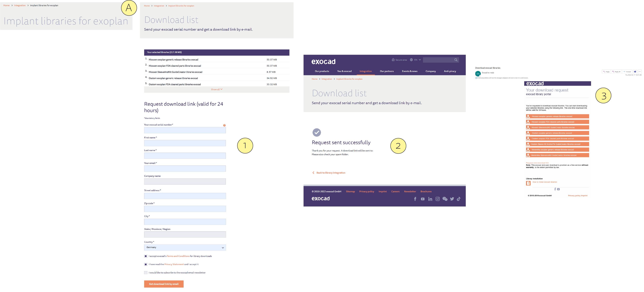644x292 pixels.
Task: Click the exocad logo in purple header
Action: pyautogui.click(x=323, y=62)
